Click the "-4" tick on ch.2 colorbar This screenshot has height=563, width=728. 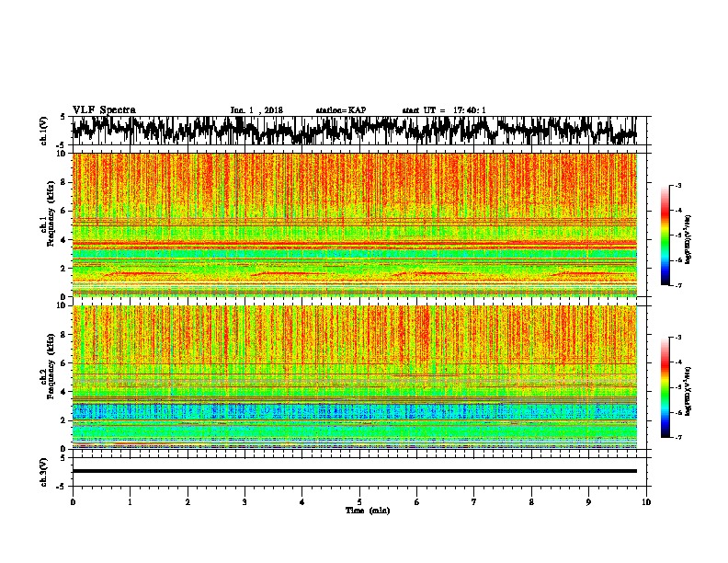coord(678,362)
